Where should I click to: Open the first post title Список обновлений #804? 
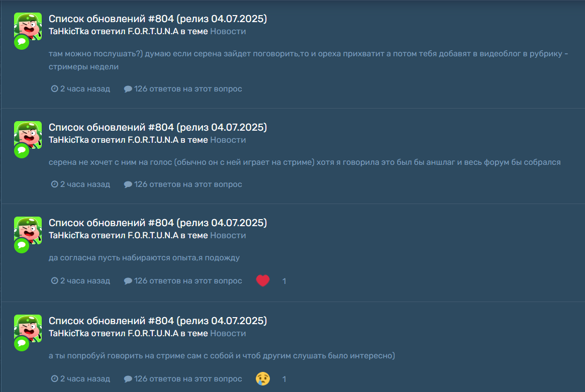coord(158,19)
